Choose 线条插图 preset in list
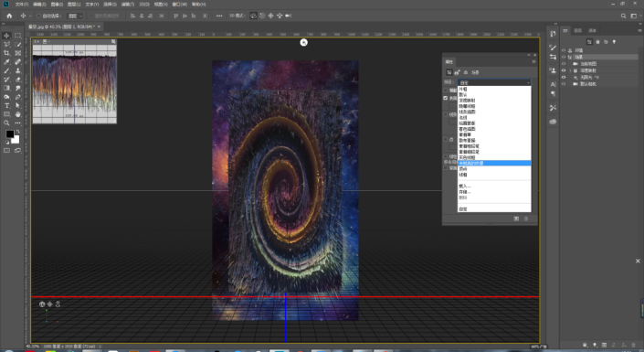Image resolution: width=644 pixels, height=352 pixels. click(x=494, y=112)
